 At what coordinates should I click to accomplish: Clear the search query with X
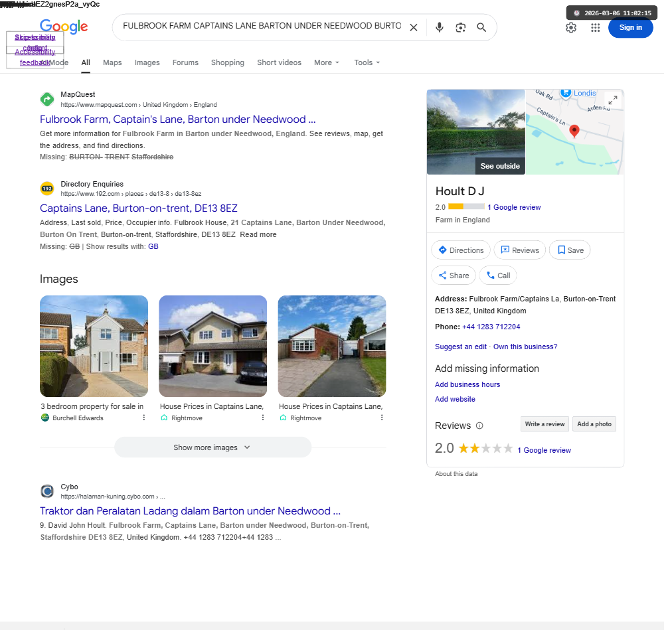(x=413, y=27)
